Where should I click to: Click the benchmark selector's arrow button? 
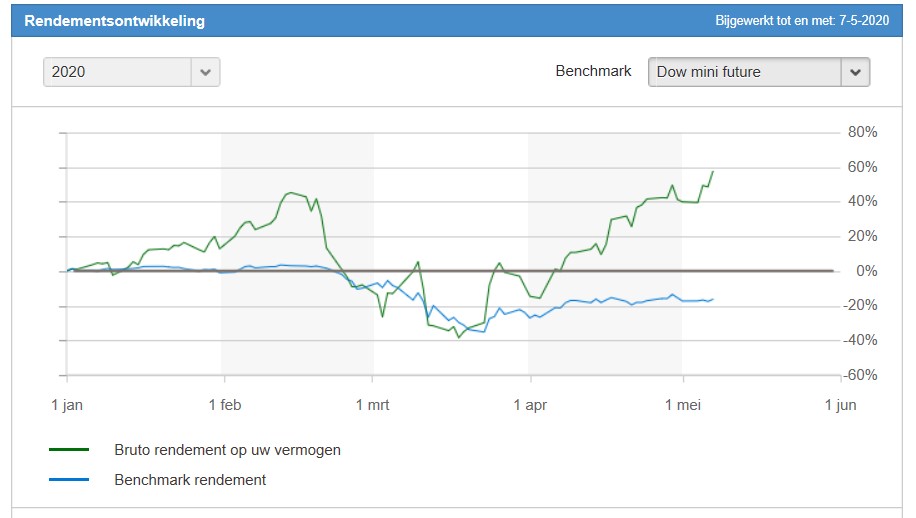point(855,72)
